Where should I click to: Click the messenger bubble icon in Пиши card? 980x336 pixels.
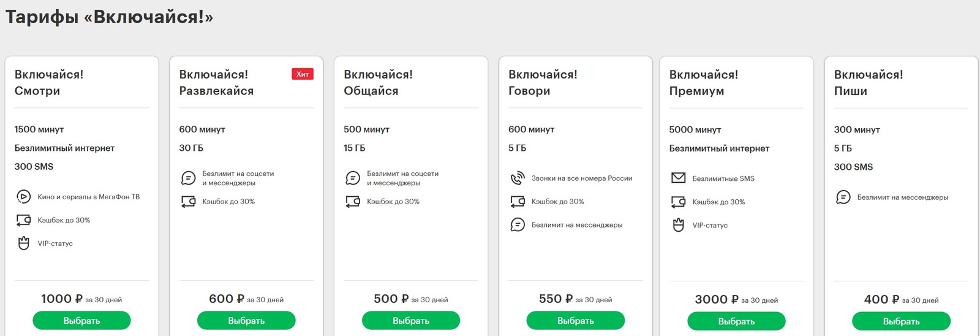(x=843, y=197)
